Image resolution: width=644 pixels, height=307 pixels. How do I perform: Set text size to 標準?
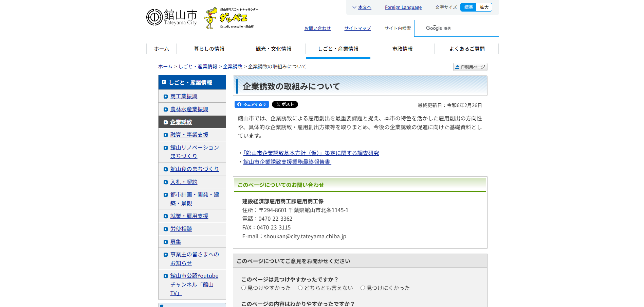[x=468, y=7]
